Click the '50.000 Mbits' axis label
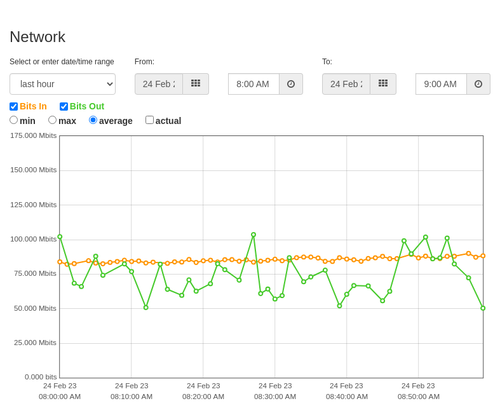The image size is (500, 403). click(x=35, y=308)
